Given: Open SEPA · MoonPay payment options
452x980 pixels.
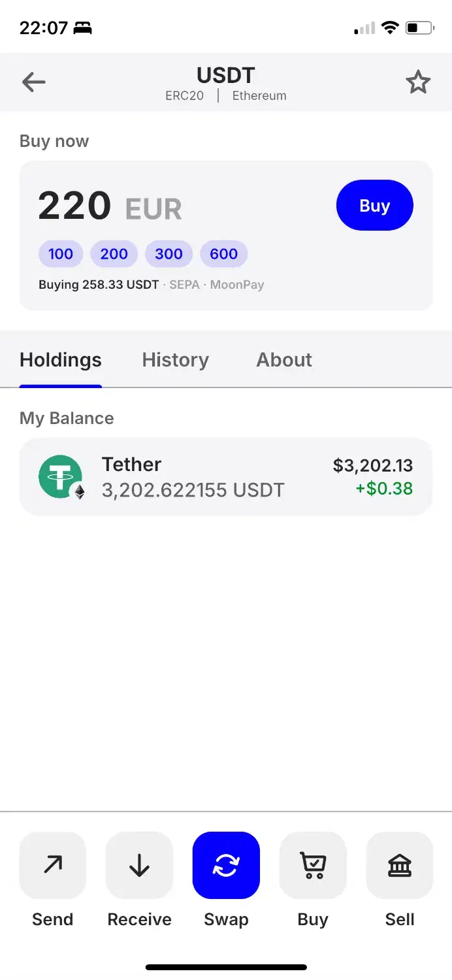Looking at the screenshot, I should [217, 285].
